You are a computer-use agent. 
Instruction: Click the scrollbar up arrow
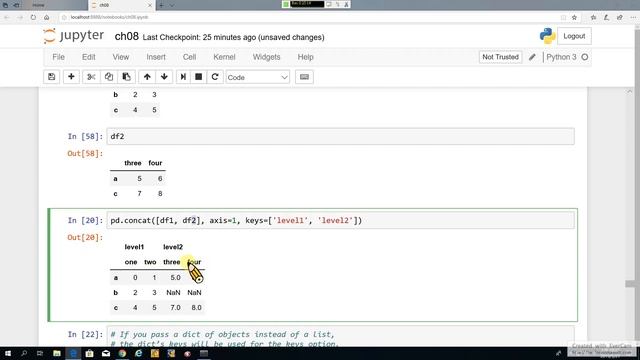click(x=630, y=91)
